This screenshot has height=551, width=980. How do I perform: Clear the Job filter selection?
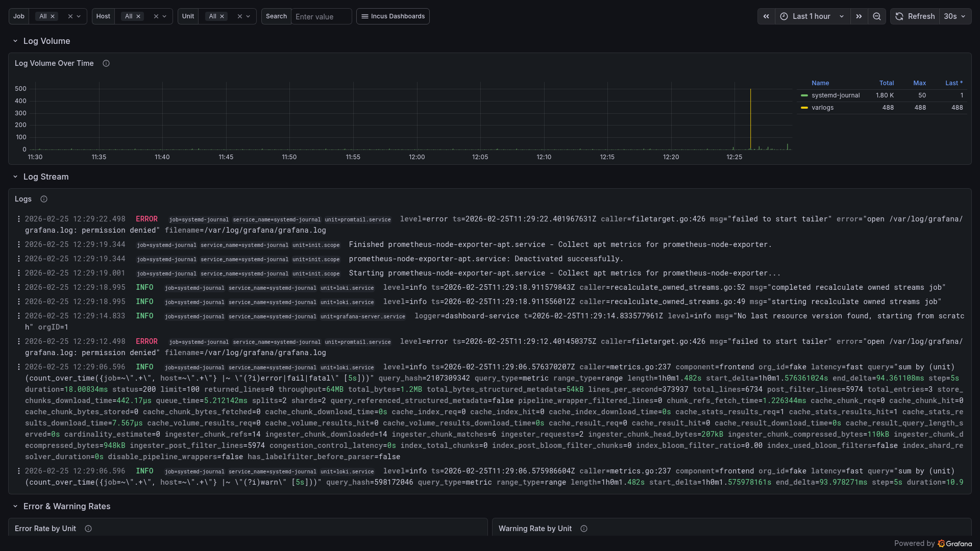coord(70,16)
